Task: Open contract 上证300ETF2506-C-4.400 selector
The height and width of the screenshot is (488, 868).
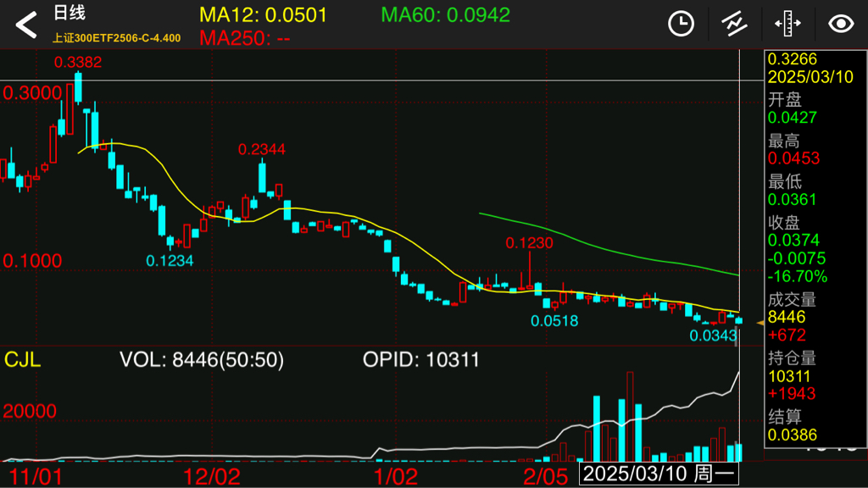Action: click(116, 38)
